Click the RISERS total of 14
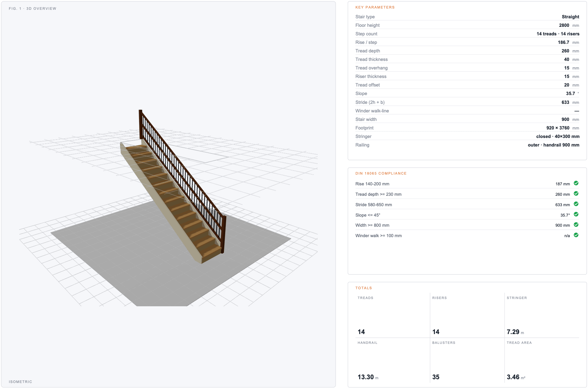The width and height of the screenshot is (588, 389). (x=435, y=332)
